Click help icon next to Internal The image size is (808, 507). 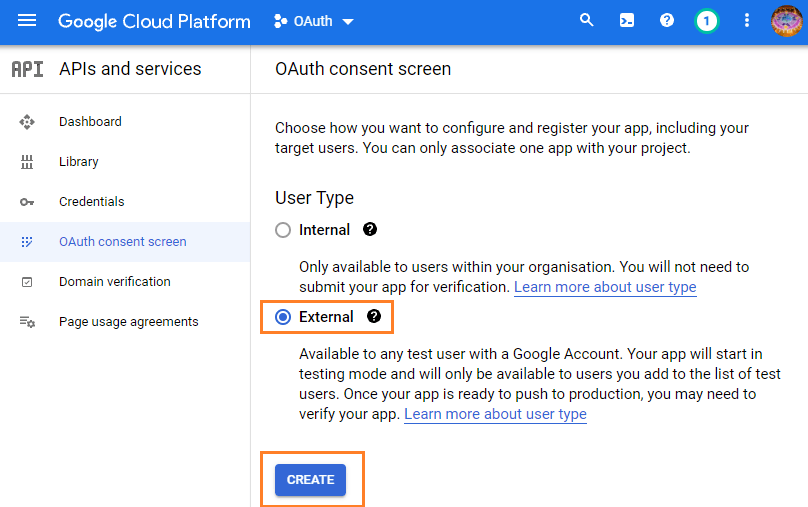pos(369,229)
